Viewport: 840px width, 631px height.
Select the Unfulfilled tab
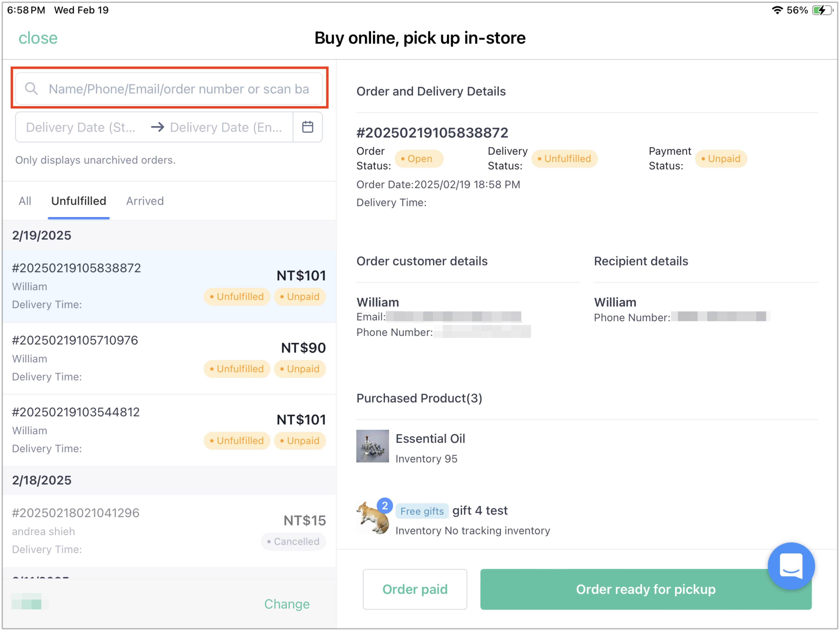79,201
